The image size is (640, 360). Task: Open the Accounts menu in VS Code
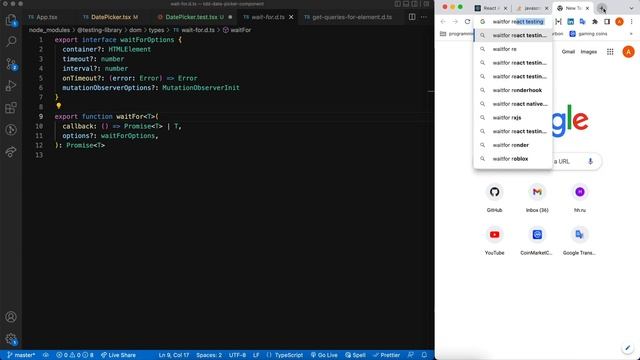[x=11, y=317]
